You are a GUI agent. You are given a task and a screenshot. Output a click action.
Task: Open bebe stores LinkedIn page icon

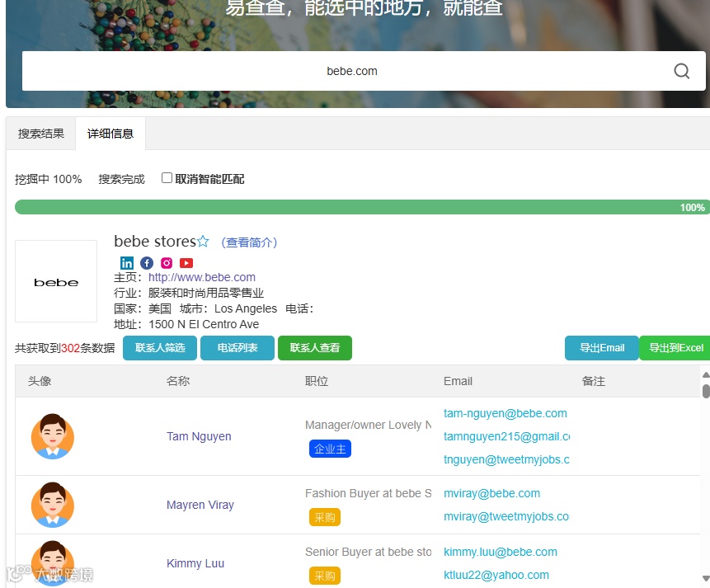click(127, 263)
